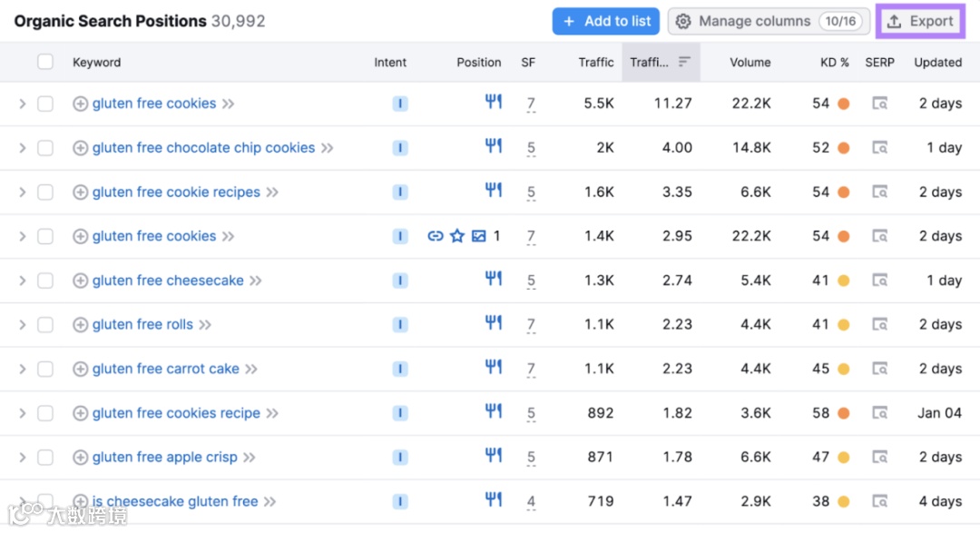Open SERP snapshot for gluten free rolls

pyautogui.click(x=879, y=325)
